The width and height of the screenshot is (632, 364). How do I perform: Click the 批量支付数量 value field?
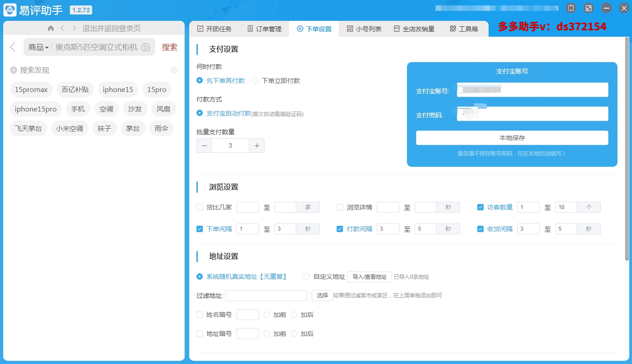point(230,146)
